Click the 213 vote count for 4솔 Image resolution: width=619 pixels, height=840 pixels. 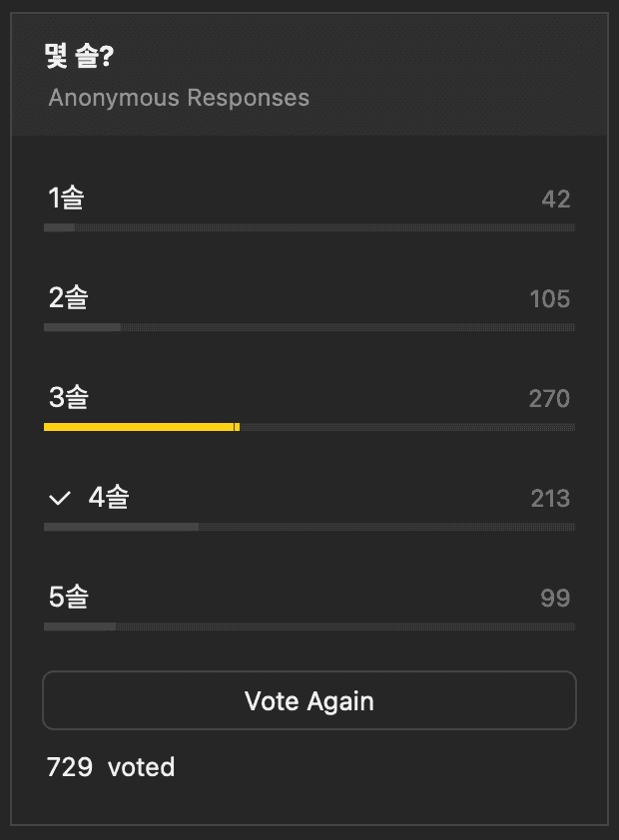click(550, 498)
